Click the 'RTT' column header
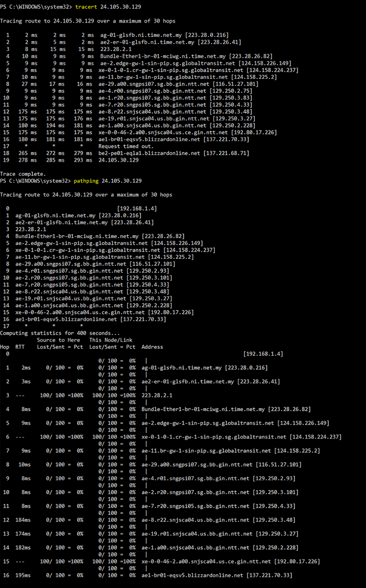This screenshot has width=366, height=588. [20, 347]
